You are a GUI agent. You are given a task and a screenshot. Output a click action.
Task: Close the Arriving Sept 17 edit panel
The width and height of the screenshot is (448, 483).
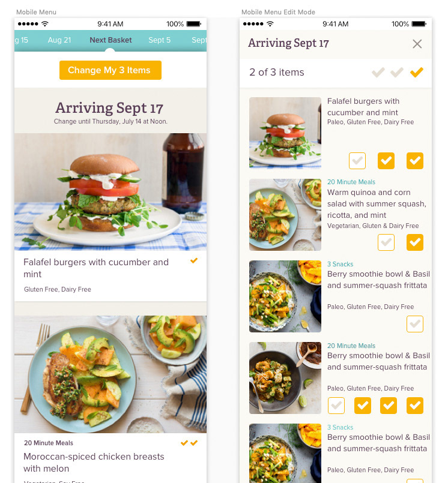(x=417, y=44)
